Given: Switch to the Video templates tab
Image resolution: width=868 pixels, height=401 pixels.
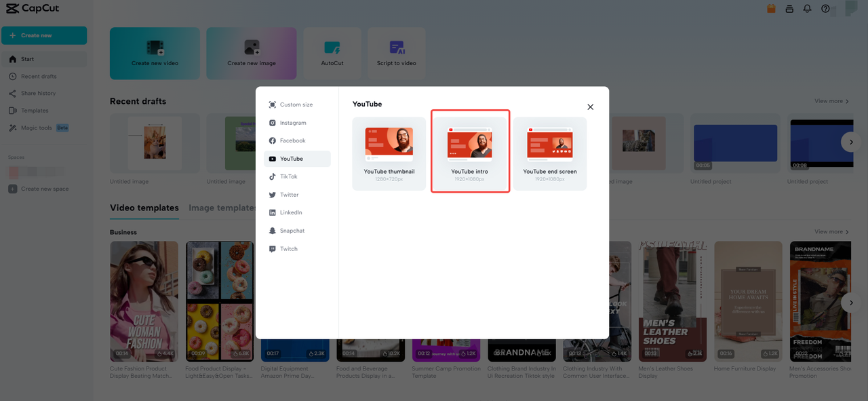Looking at the screenshot, I should click(144, 208).
